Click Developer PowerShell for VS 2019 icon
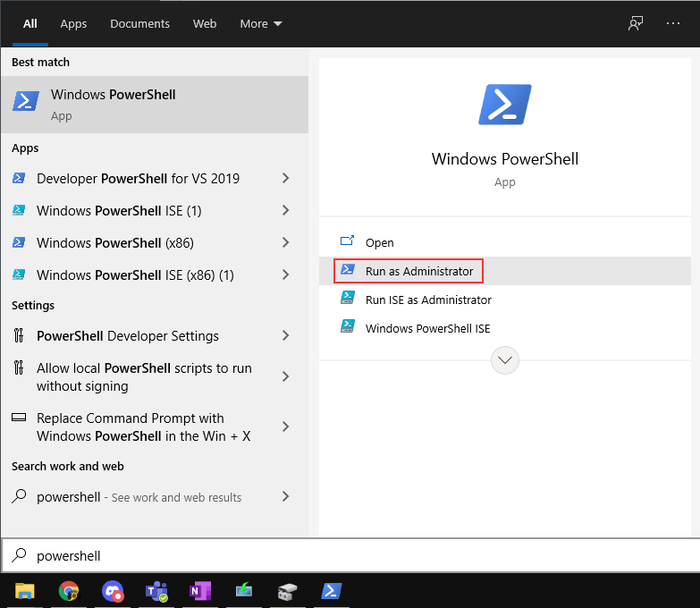The height and width of the screenshot is (608, 700). click(19, 178)
